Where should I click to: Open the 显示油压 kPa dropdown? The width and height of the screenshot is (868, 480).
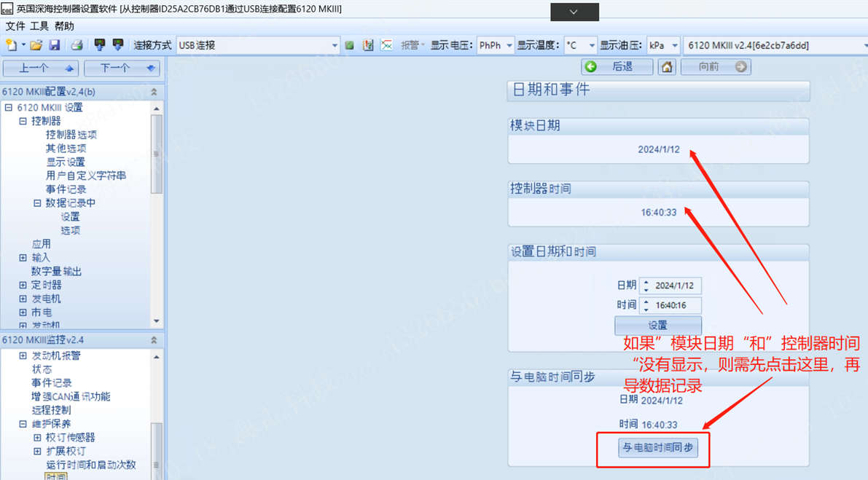[x=663, y=45]
